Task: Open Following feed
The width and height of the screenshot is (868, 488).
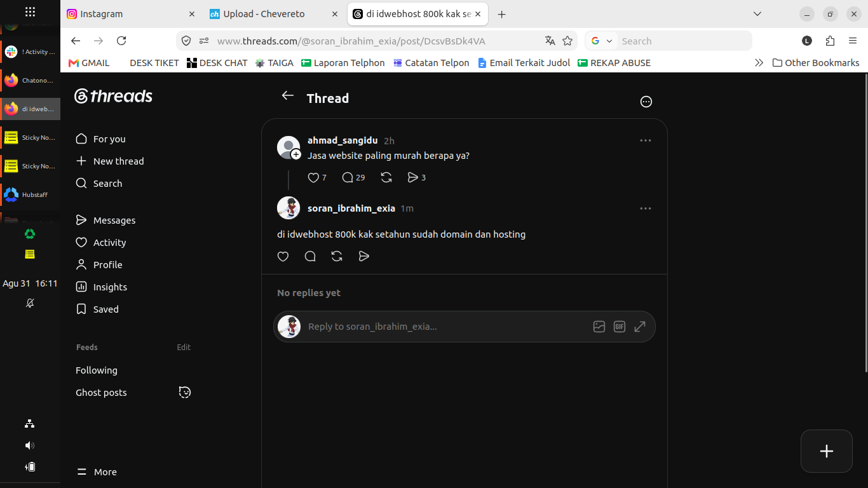Action: (97, 370)
